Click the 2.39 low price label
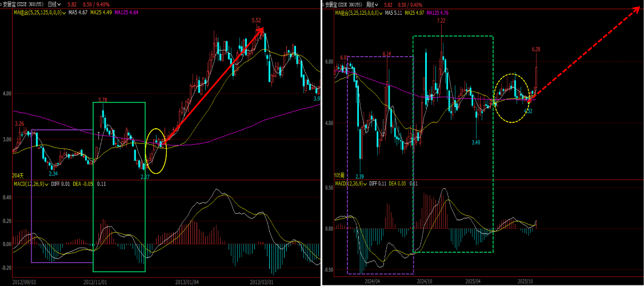Viewport: 644px width, 286px height. [361, 177]
